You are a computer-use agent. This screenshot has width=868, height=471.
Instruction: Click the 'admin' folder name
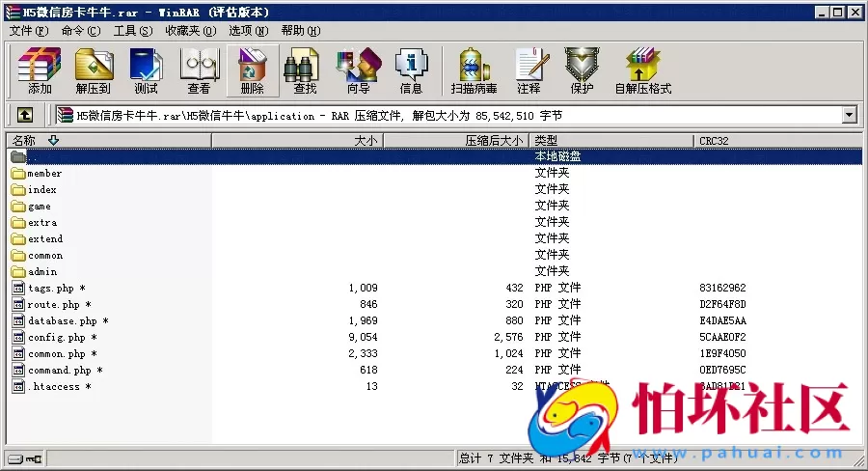(x=42, y=271)
